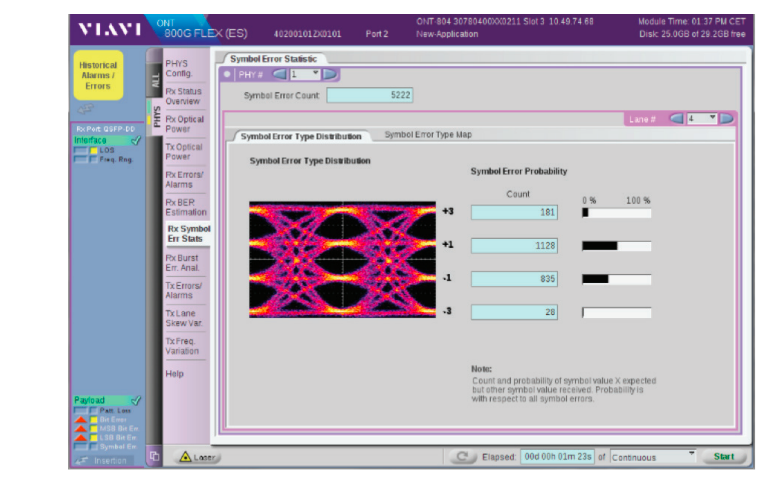Click previous Lane # arrow

point(676,119)
